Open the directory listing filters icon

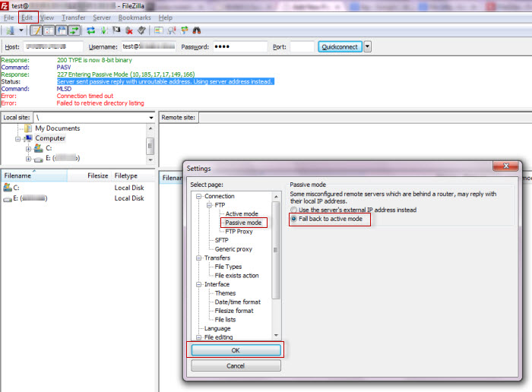tap(158, 30)
